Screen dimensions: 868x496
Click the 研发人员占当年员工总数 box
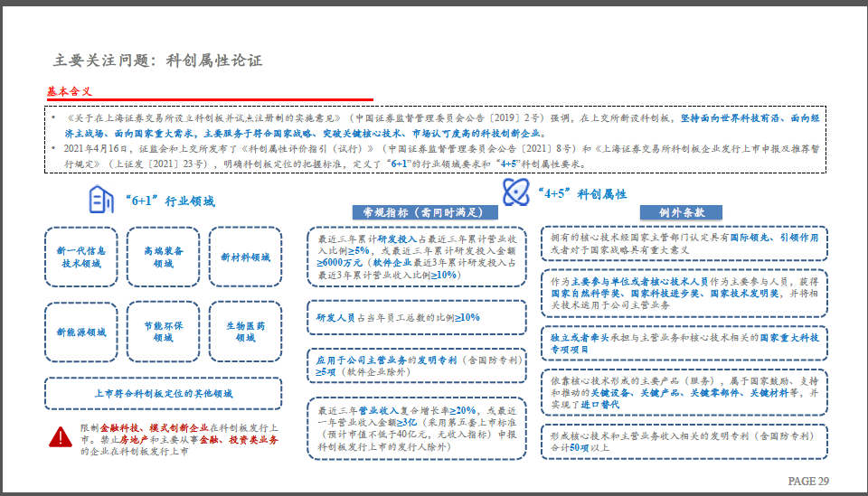417,317
